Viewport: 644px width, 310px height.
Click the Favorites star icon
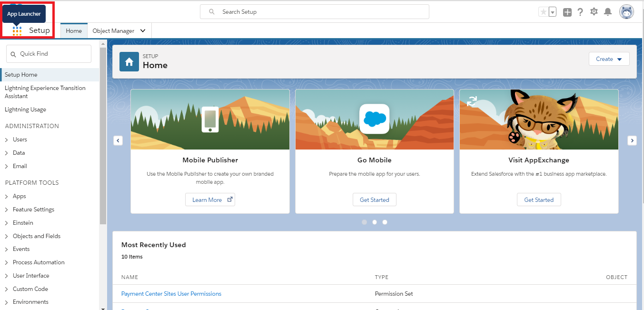(x=543, y=12)
